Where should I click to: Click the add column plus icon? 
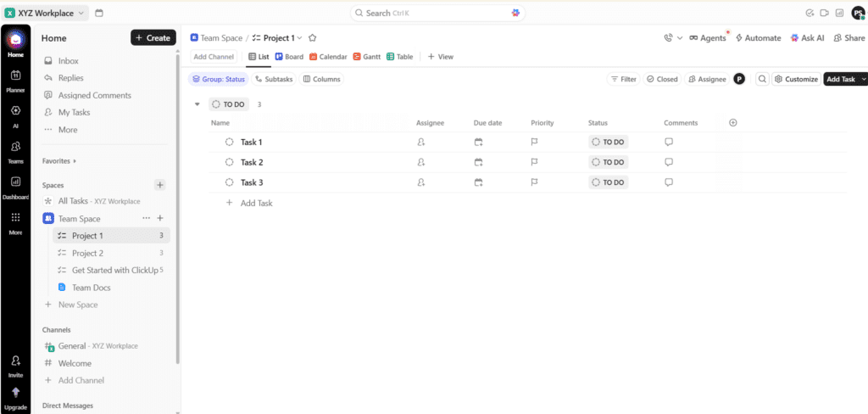pyautogui.click(x=733, y=123)
